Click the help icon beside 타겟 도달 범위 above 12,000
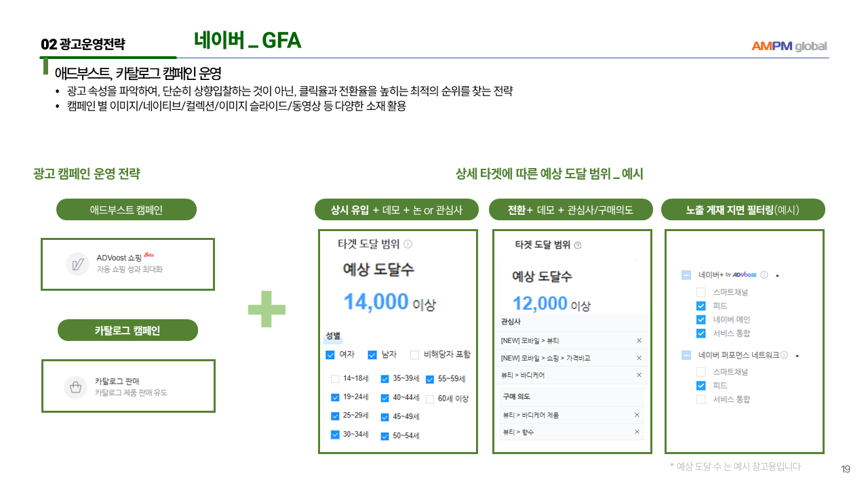Image resolution: width=868 pixels, height=488 pixels. [578, 245]
